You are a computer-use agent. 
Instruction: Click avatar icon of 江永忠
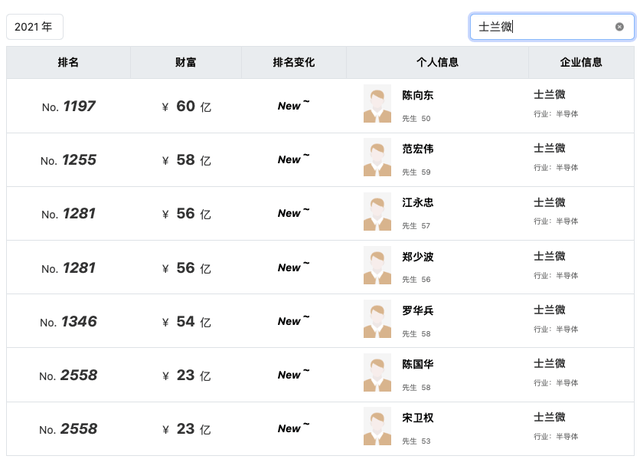[377, 212]
